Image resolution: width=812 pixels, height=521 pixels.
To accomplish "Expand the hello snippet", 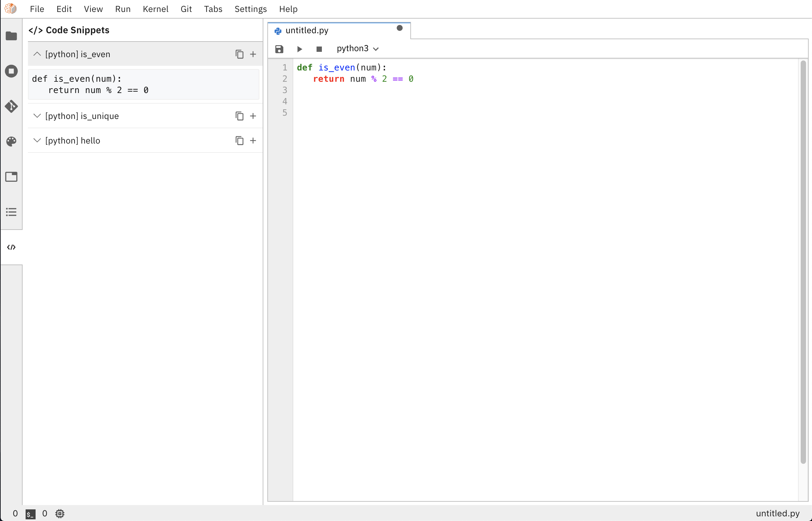I will click(37, 141).
